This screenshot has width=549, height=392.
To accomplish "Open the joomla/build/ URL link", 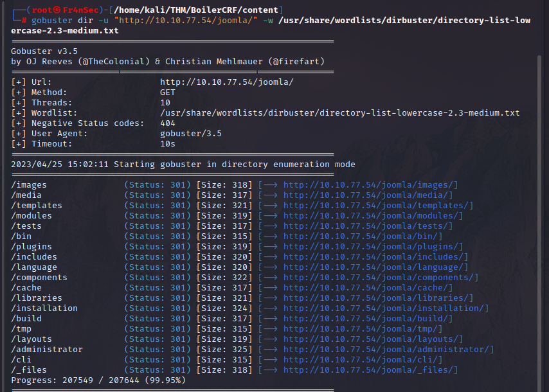I will coord(362,318).
